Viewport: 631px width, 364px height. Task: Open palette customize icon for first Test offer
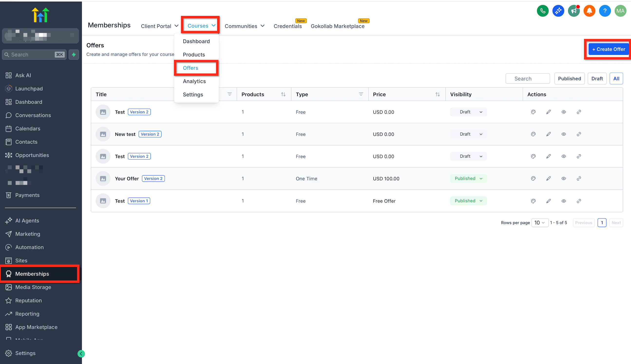[x=533, y=112]
